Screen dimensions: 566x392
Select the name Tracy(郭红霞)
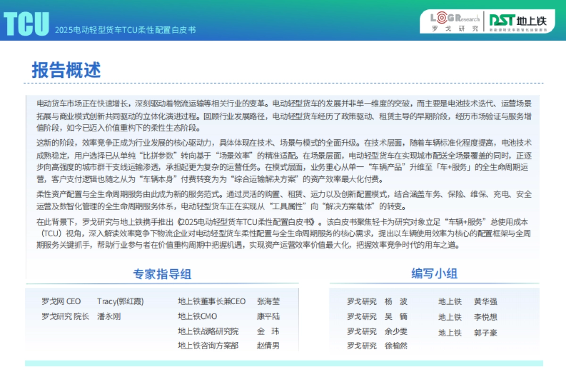pyautogui.click(x=120, y=301)
